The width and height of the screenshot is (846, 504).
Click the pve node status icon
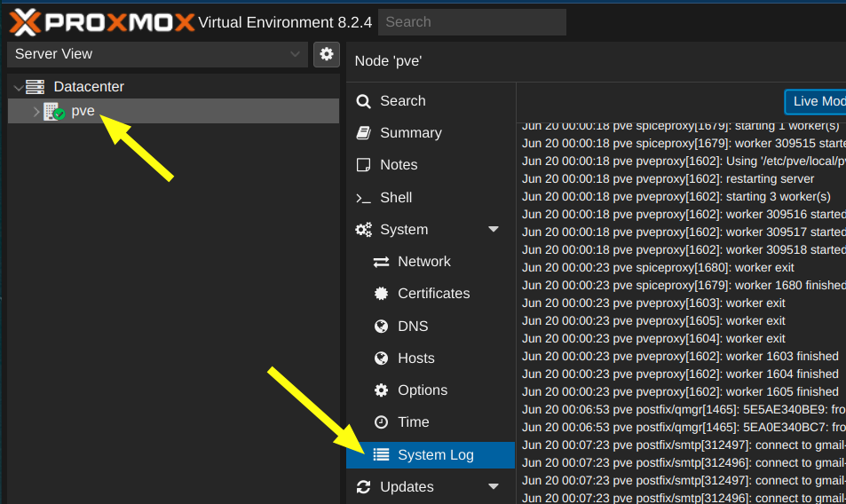(54, 112)
